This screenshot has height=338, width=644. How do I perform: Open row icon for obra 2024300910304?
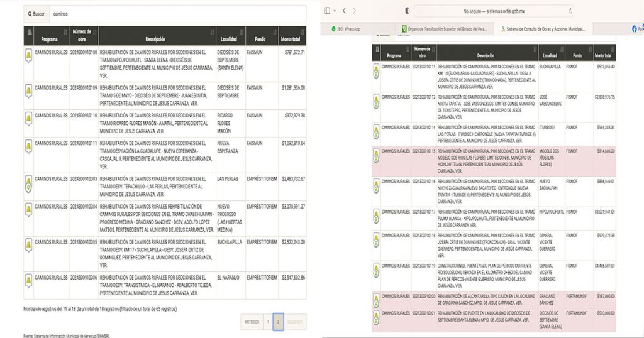pyautogui.click(x=29, y=210)
